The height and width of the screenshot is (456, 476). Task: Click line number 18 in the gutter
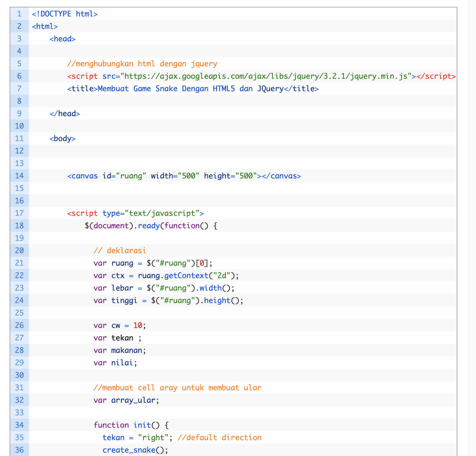pos(19,226)
